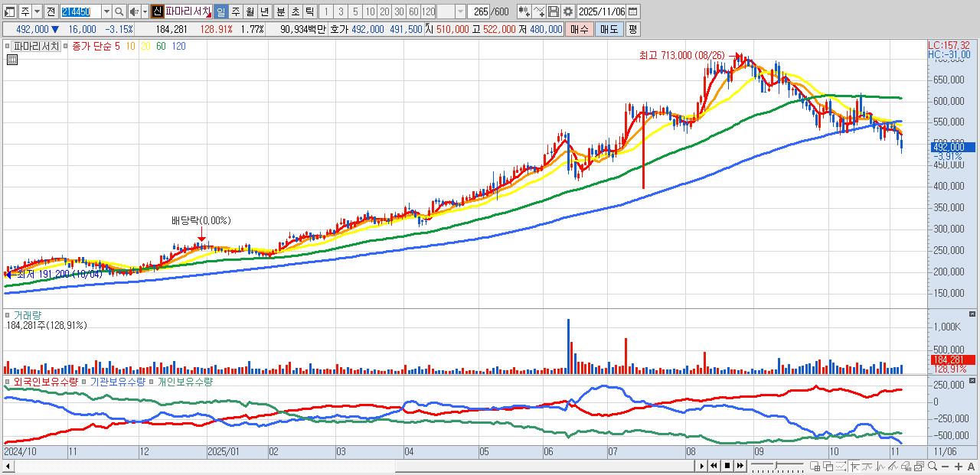Select the '30' interval button
Viewport: 980px width, 475px height.
pyautogui.click(x=399, y=11)
